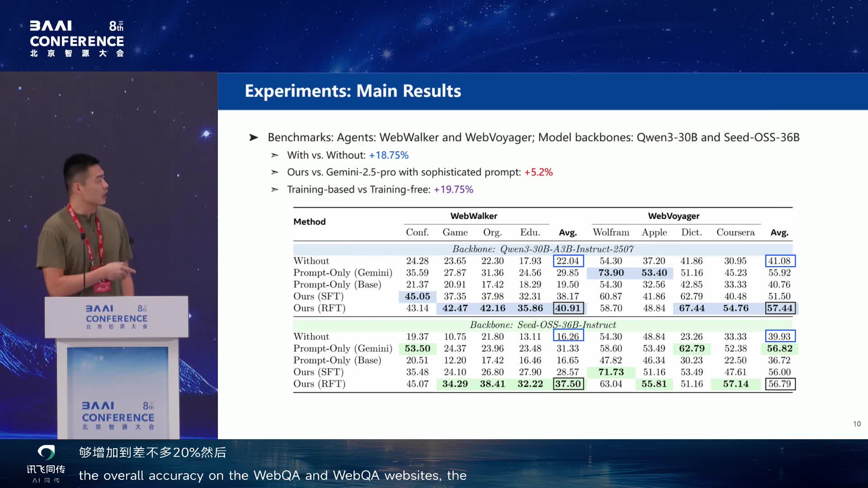Click the 'Backbone: Qwen3-30B-A3B-Instruct-2507' row

tap(542, 249)
